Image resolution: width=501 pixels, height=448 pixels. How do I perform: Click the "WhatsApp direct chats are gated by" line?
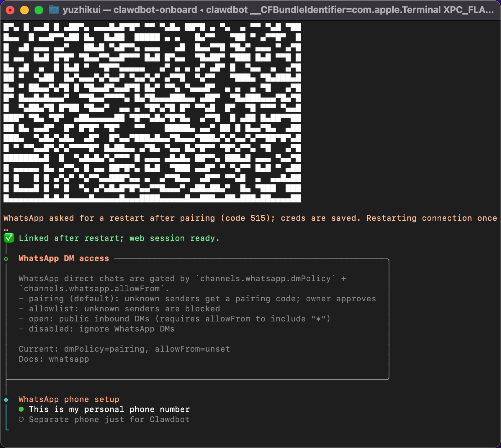point(182,278)
